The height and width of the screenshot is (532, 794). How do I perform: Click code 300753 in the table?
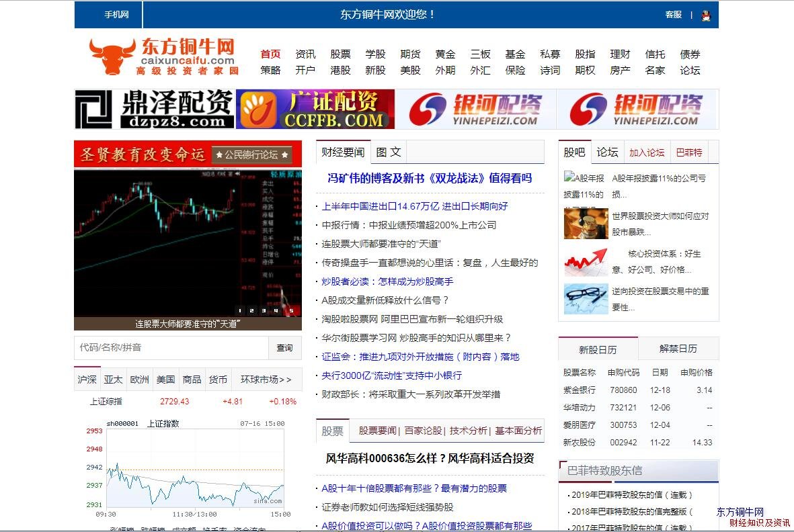coord(623,425)
